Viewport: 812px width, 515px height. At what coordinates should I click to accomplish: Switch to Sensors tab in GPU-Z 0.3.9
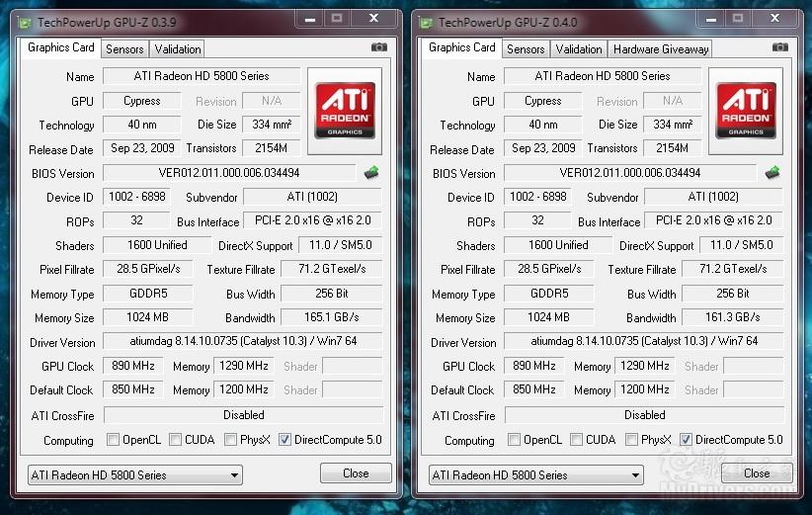click(x=124, y=49)
